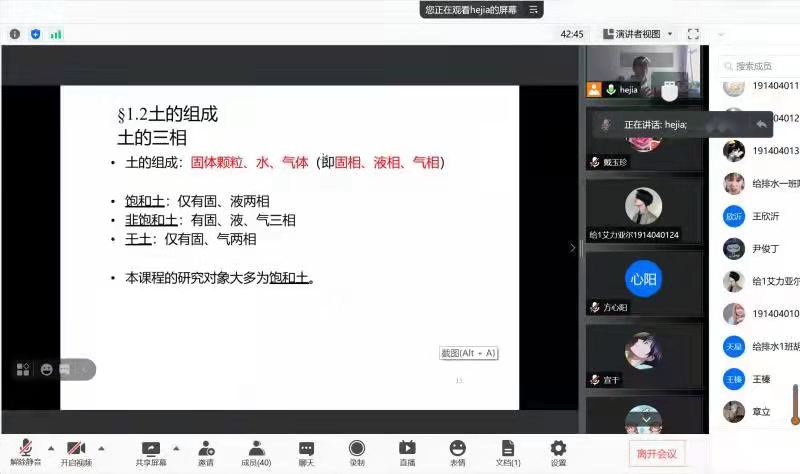Open the 演讲者视图 view layout dropdown

(x=639, y=34)
